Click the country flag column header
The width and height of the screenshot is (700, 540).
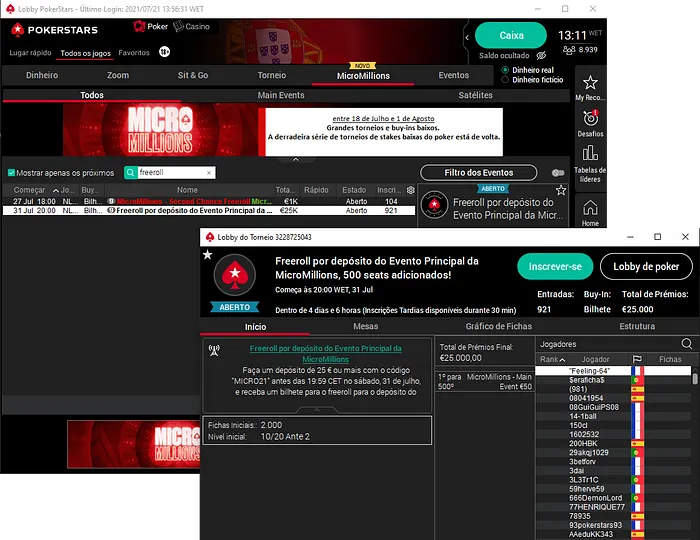click(x=637, y=359)
